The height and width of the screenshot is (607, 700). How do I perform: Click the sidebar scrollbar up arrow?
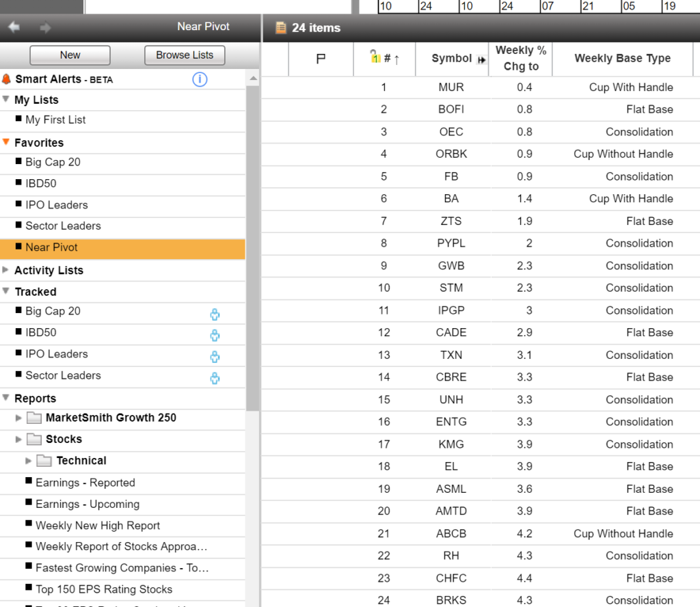(253, 78)
